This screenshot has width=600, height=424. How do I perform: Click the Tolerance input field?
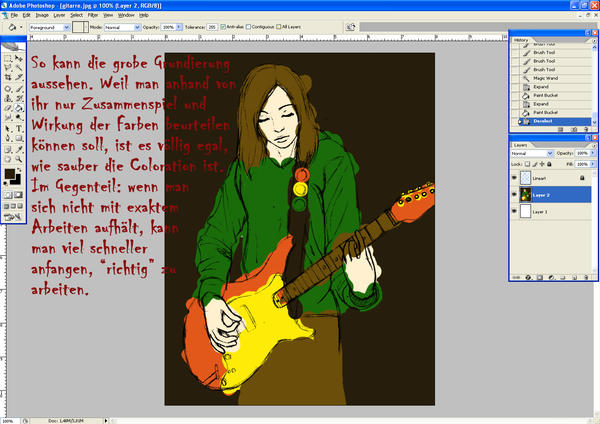pyautogui.click(x=212, y=27)
